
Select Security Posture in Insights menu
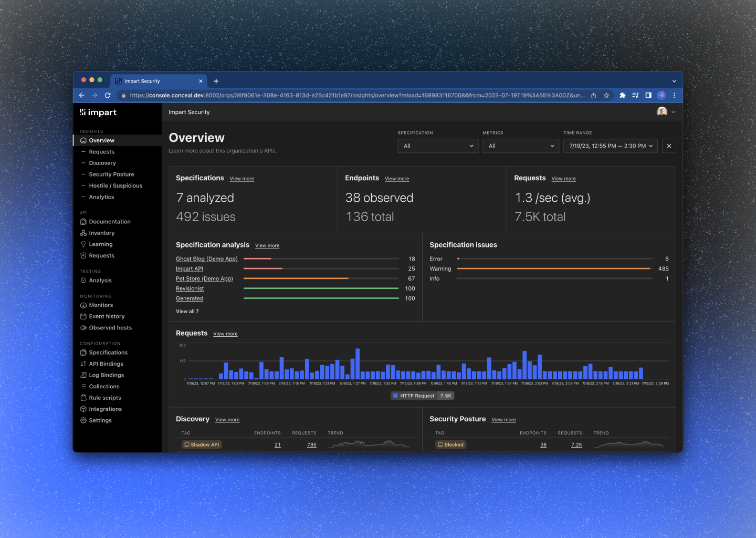(111, 174)
